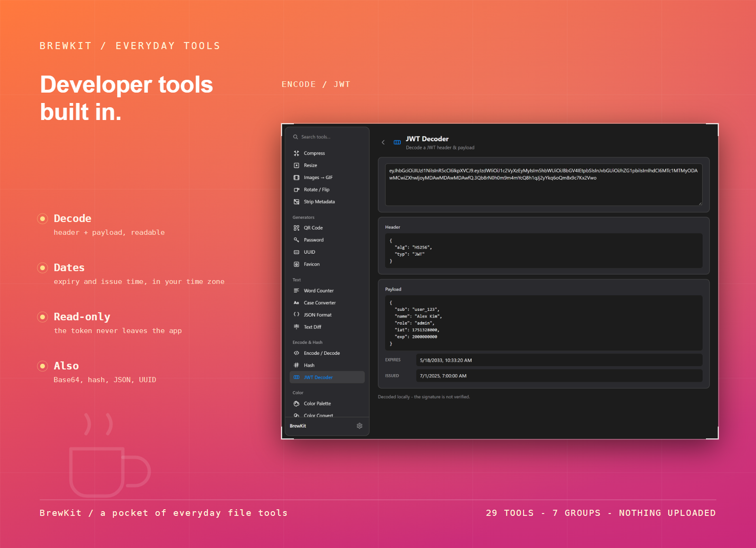This screenshot has height=548, width=756.
Task: Click the Rotate / Flip icon
Action: tap(296, 189)
